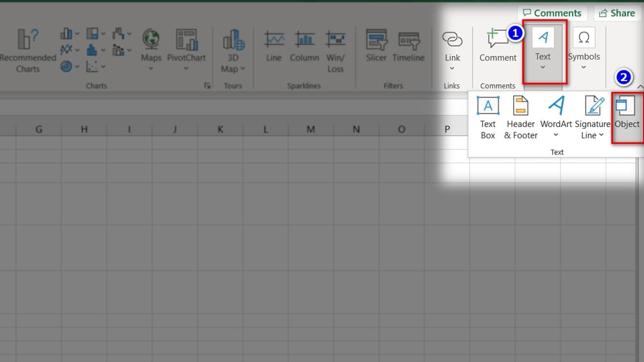The width and height of the screenshot is (644, 362).
Task: Click the Share button
Action: [617, 13]
